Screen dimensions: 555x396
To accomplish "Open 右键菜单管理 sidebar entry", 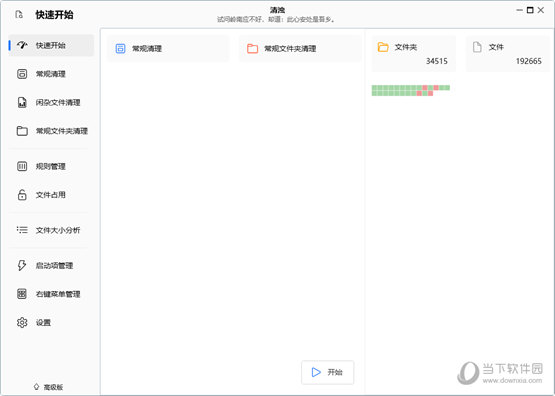I will tap(51, 294).
